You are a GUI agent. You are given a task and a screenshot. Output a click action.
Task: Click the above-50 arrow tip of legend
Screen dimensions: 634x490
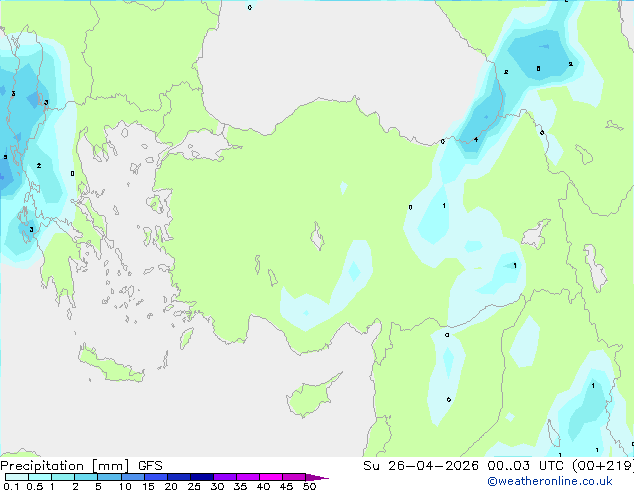click(317, 477)
